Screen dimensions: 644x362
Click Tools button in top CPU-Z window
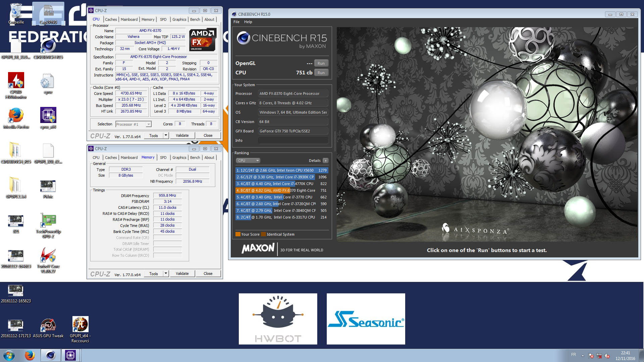click(154, 135)
